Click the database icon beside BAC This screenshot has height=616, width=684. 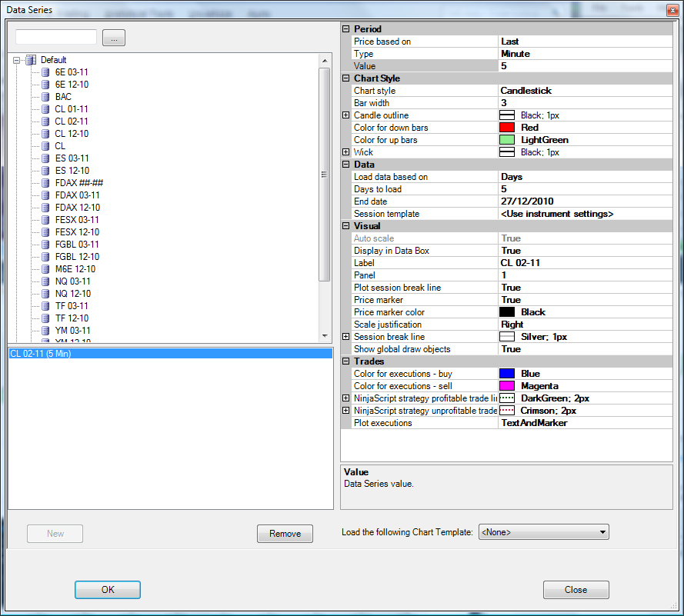point(45,97)
